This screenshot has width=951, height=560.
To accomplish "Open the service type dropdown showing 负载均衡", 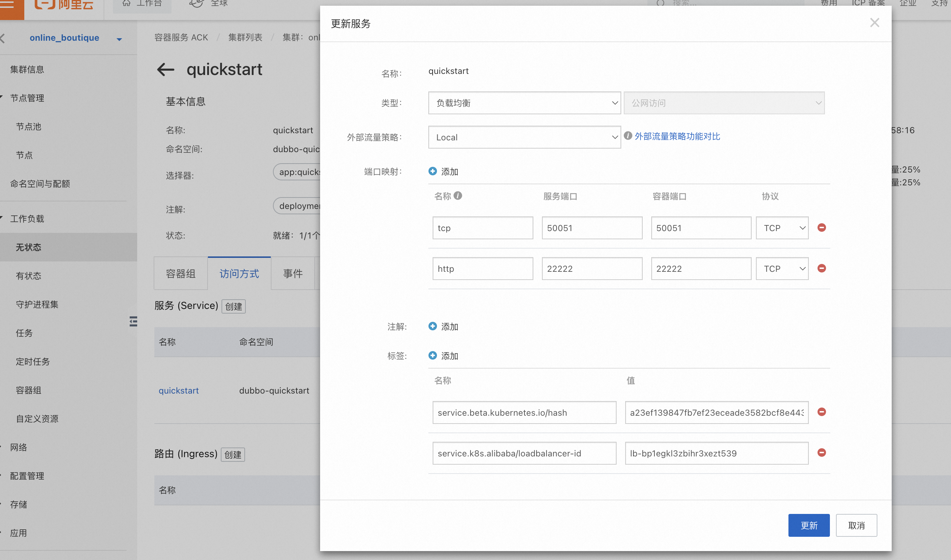I will coord(524,103).
